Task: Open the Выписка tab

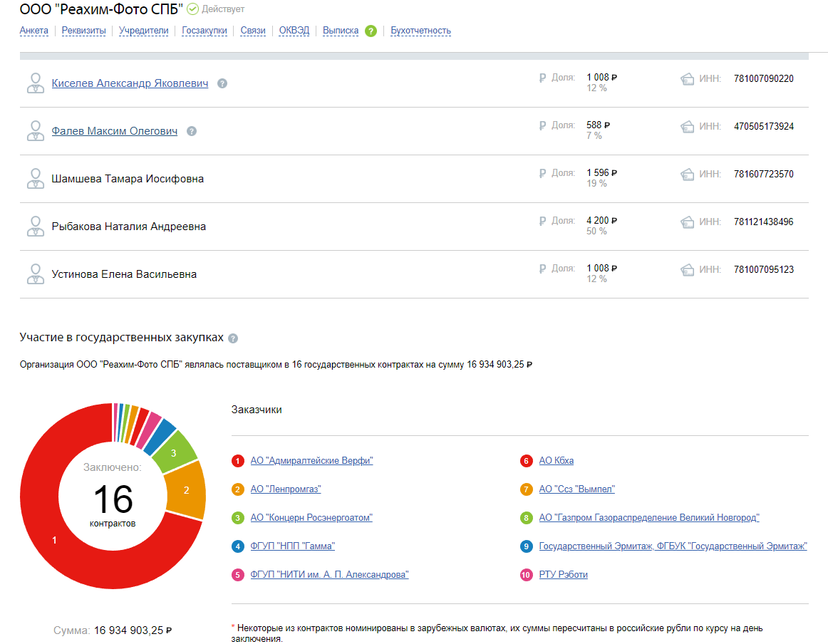Action: click(341, 31)
